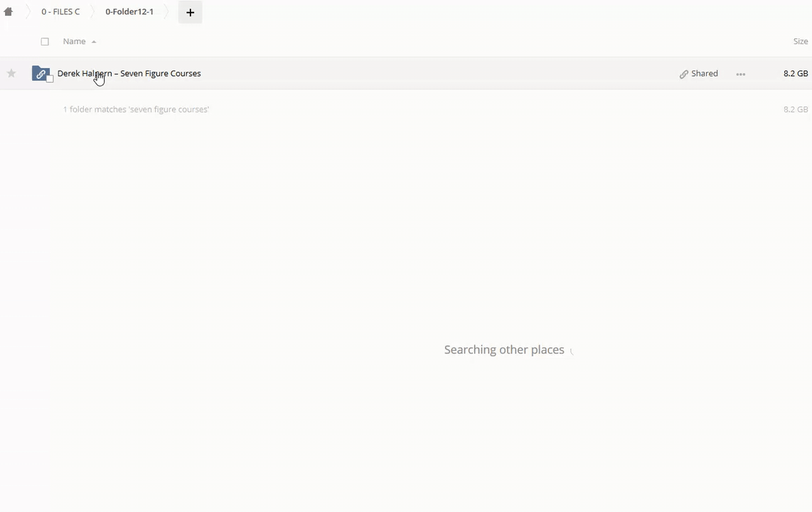This screenshot has height=512, width=812.
Task: Click the shared-link folder icon in the row
Action: click(41, 73)
